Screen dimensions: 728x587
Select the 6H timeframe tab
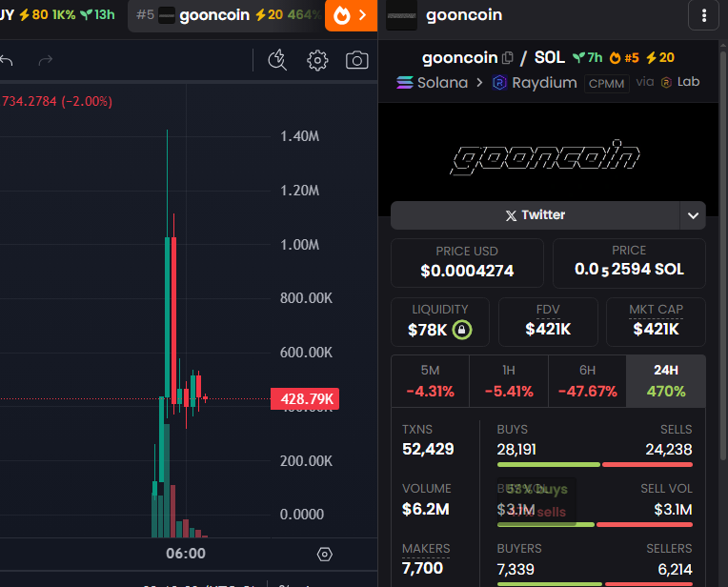[587, 381]
